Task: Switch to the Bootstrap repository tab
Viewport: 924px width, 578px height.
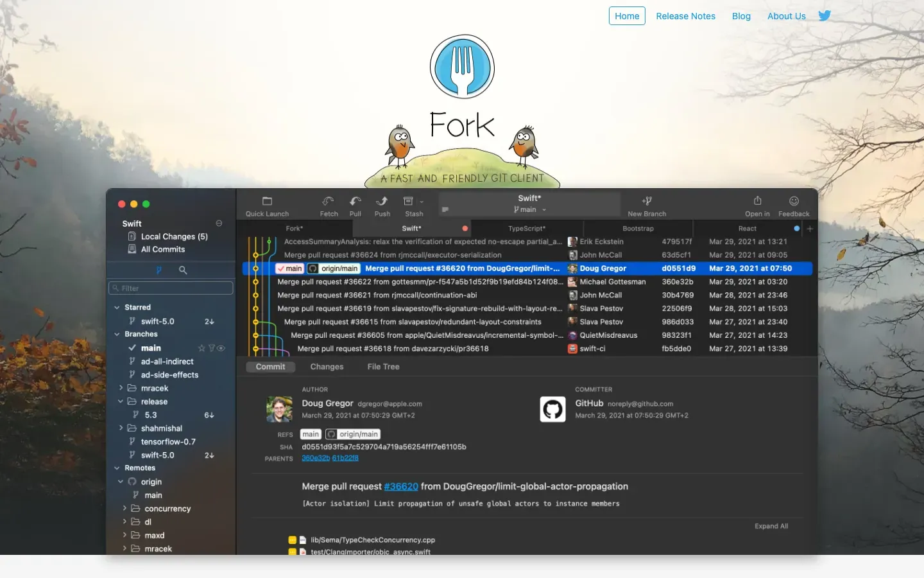Action: [x=638, y=229]
